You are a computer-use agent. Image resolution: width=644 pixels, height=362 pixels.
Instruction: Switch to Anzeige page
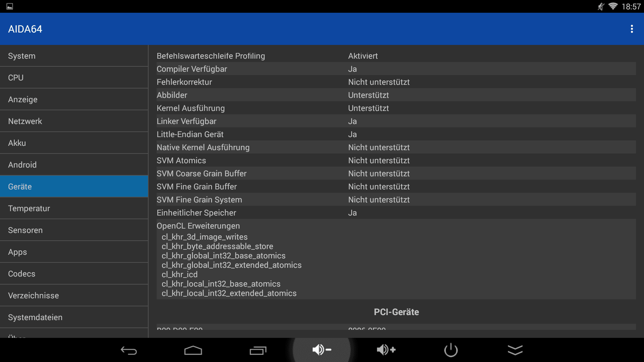74,100
